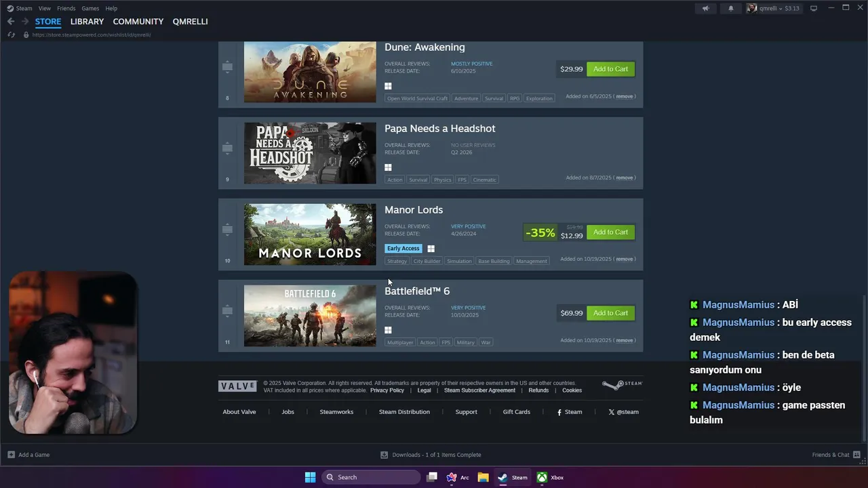The height and width of the screenshot is (488, 868).
Task: Add Dune: Awakening to cart
Action: click(x=610, y=69)
